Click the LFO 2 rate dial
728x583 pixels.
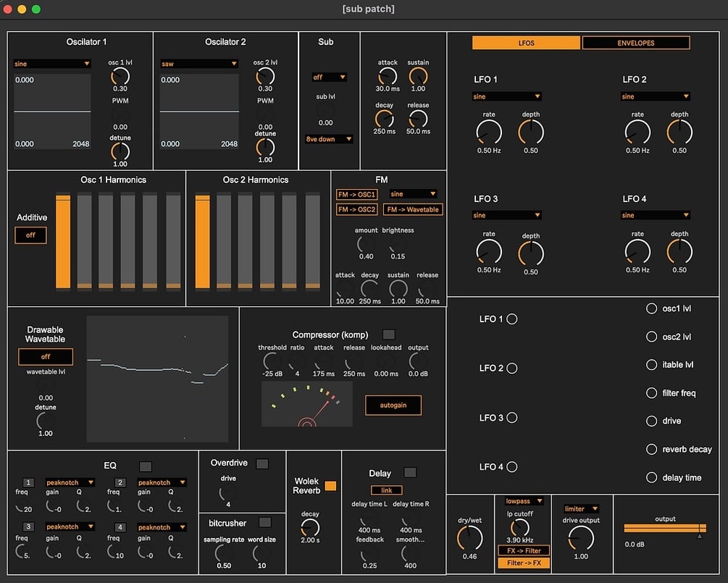pos(637,133)
